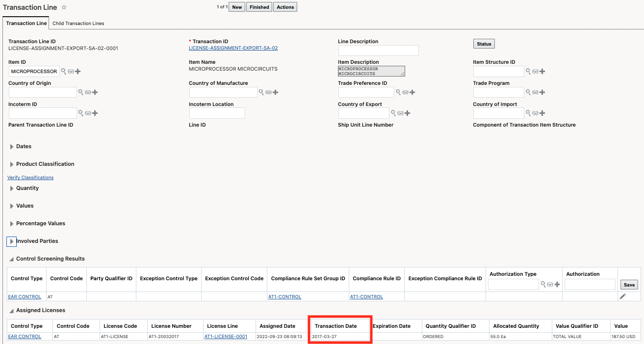Click the Finished button
Viewport: 644px width, 344px height.
click(258, 7)
